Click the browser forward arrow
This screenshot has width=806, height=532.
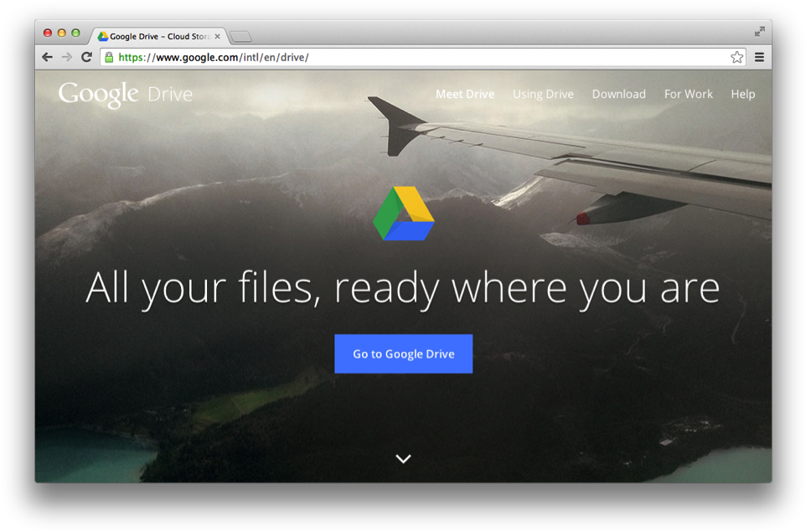[67, 57]
